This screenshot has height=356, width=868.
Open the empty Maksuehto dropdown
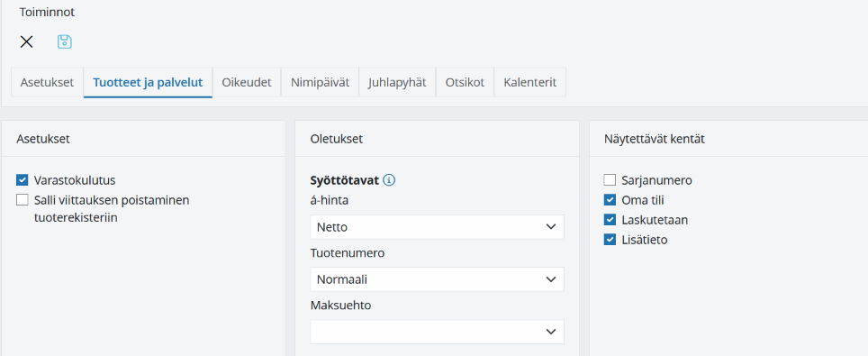(438, 332)
